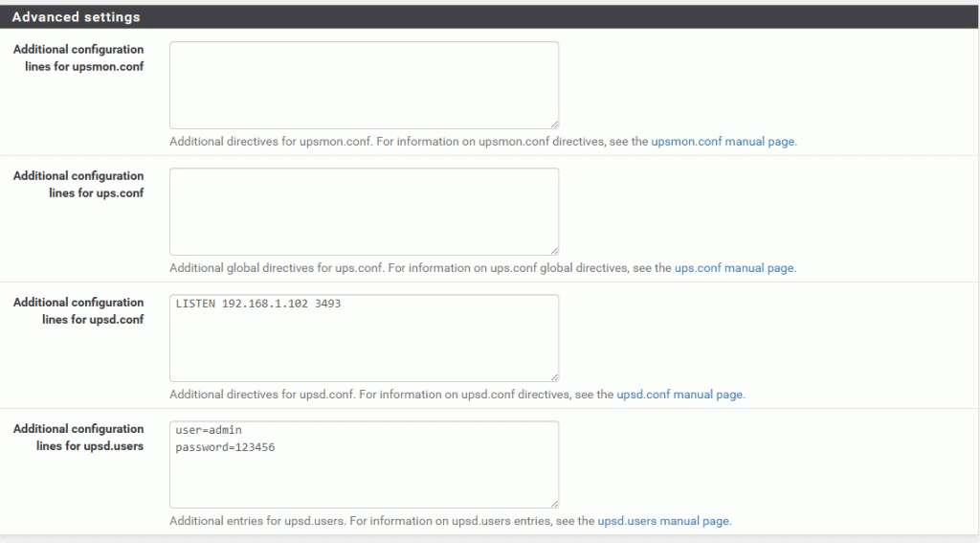
Task: Focus the upsmon.conf additional lines text area
Action: (364, 85)
